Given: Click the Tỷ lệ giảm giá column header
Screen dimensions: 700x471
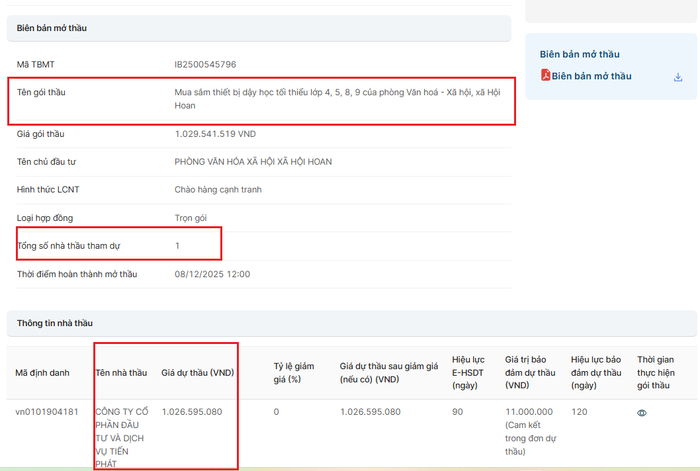Looking at the screenshot, I should tap(297, 372).
